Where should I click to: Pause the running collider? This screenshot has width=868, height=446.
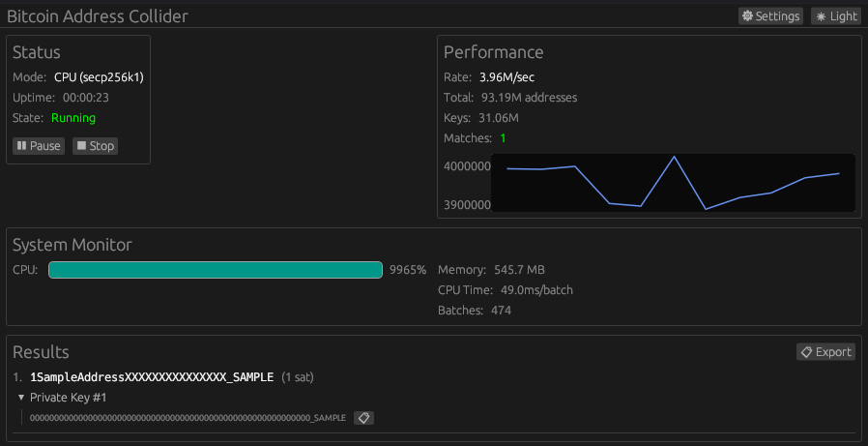[x=39, y=146]
